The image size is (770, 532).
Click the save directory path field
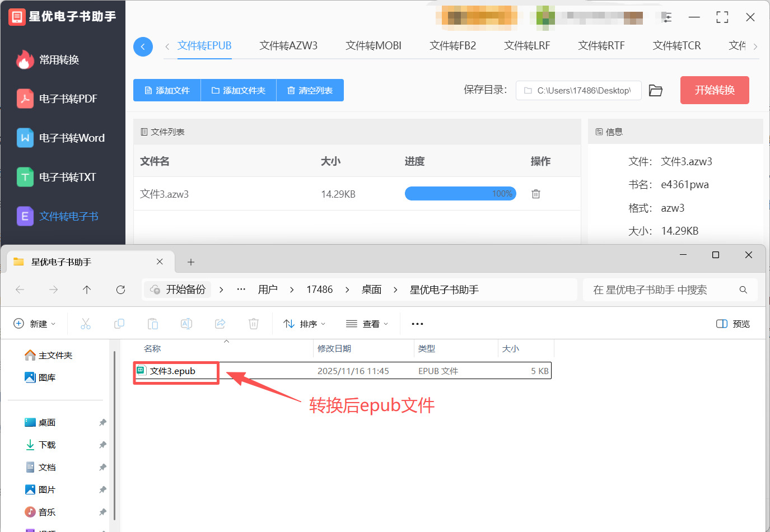[x=578, y=90]
